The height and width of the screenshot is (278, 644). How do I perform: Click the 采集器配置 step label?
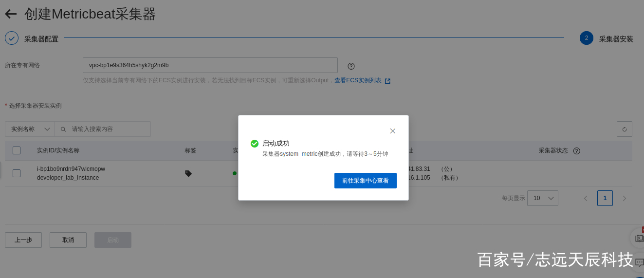pyautogui.click(x=41, y=39)
